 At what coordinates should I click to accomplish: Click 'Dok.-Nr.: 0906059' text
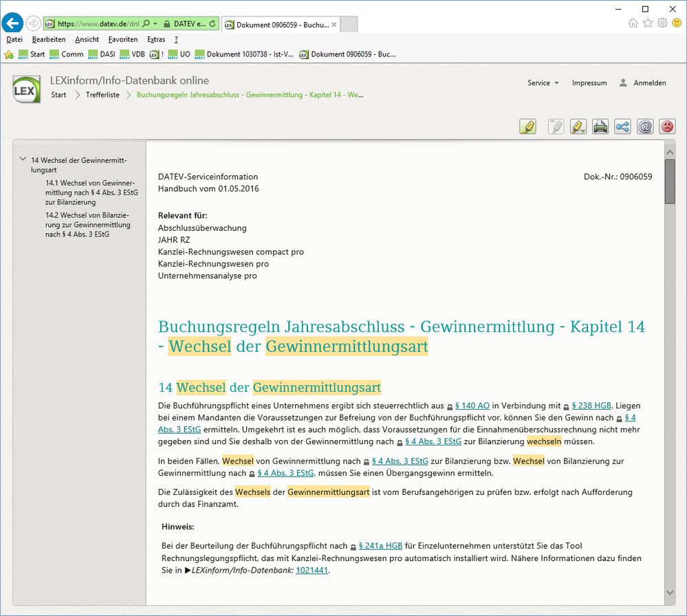pyautogui.click(x=618, y=177)
